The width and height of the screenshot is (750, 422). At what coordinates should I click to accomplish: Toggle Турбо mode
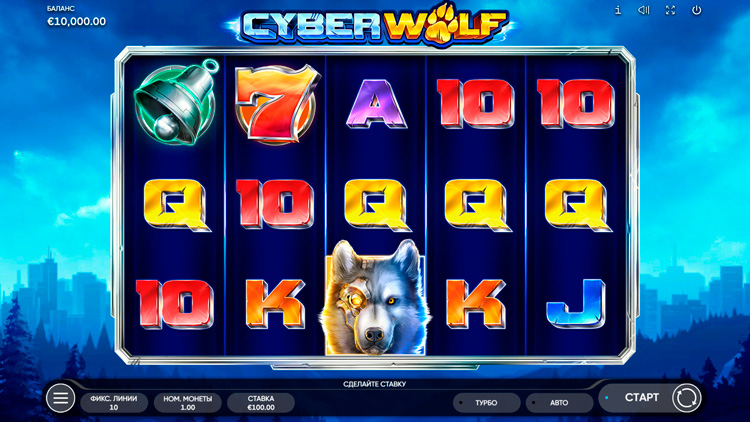click(x=486, y=403)
